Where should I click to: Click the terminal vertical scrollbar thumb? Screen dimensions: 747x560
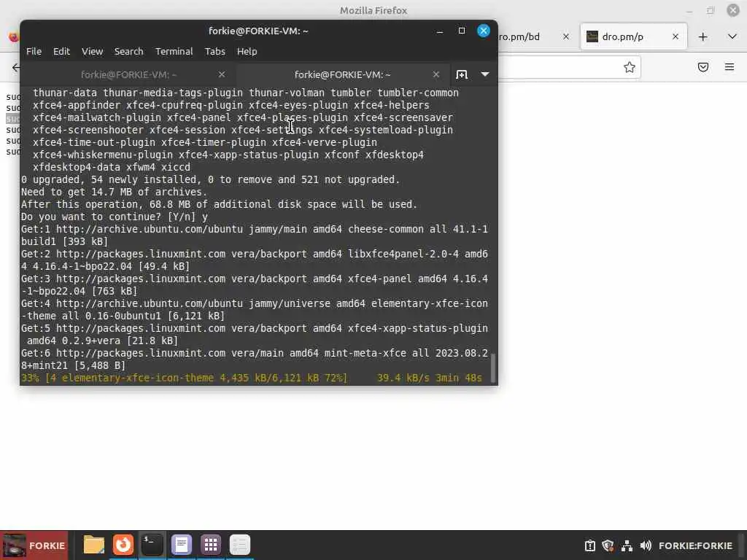493,367
